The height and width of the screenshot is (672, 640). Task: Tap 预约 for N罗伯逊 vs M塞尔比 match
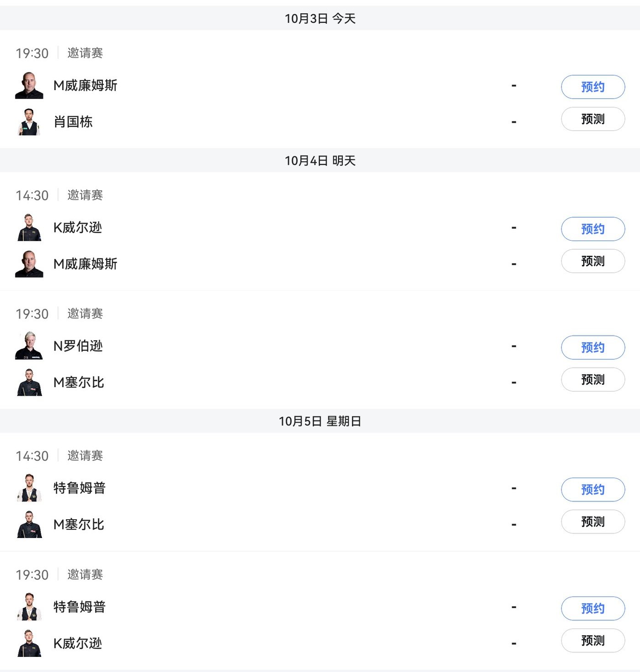click(x=592, y=347)
